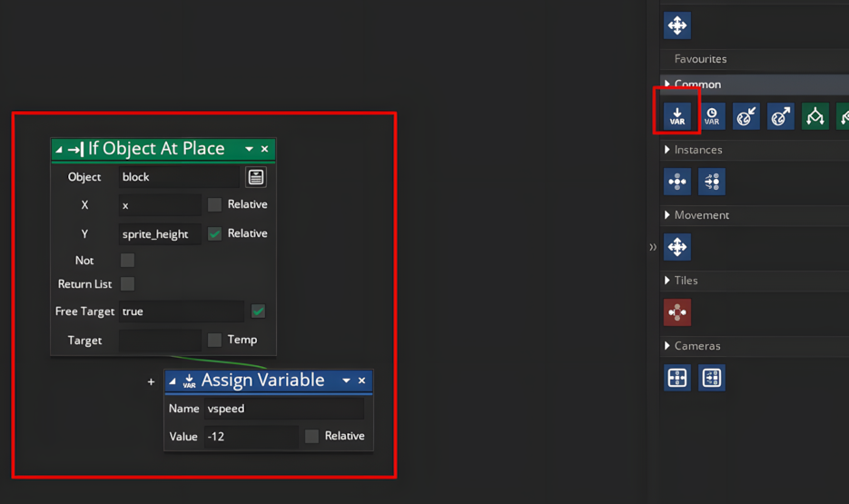Select the Declare Temp variable clock icon
Screen dimensions: 849x504
(x=712, y=116)
